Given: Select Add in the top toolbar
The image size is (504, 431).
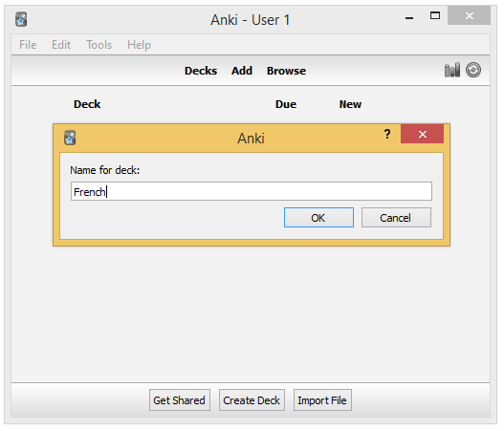Looking at the screenshot, I should [x=242, y=71].
